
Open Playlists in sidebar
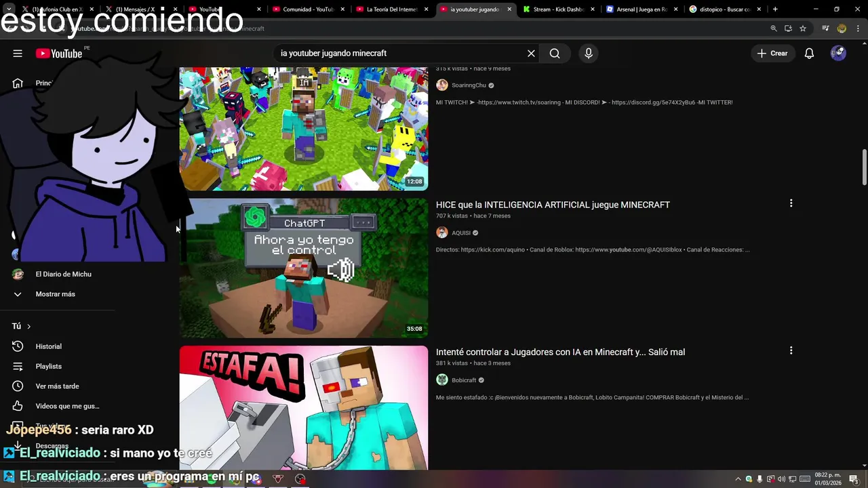(49, 366)
